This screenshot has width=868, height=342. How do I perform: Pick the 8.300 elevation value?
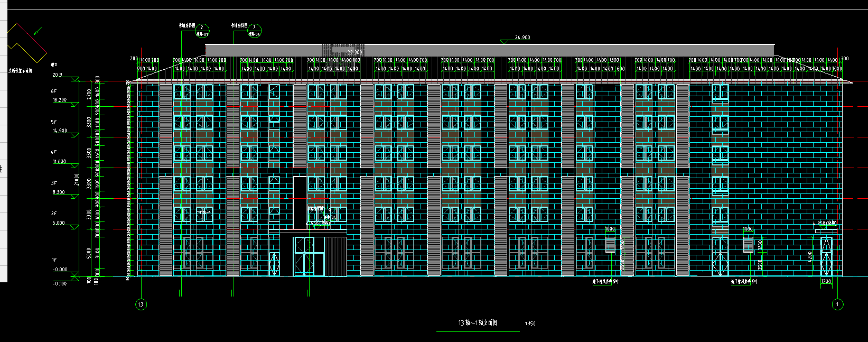click(x=58, y=192)
